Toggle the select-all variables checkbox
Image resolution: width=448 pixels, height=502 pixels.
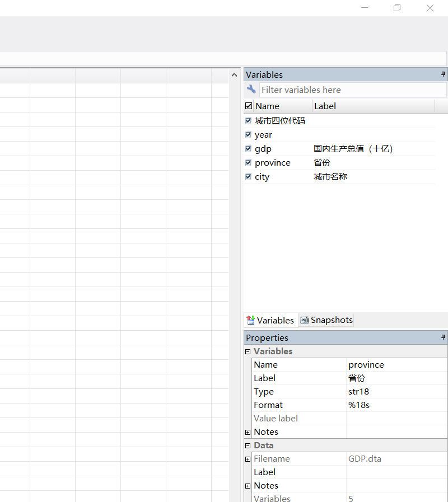tap(249, 106)
